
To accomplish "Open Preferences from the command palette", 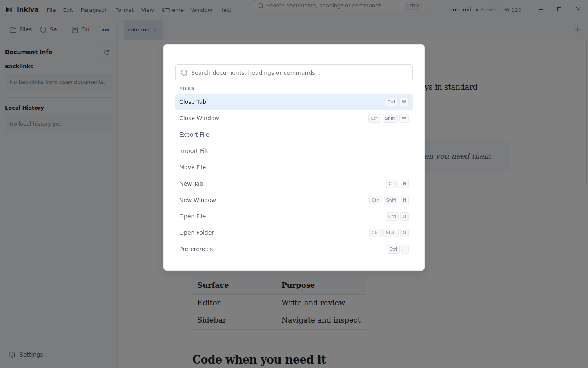I will point(294,249).
